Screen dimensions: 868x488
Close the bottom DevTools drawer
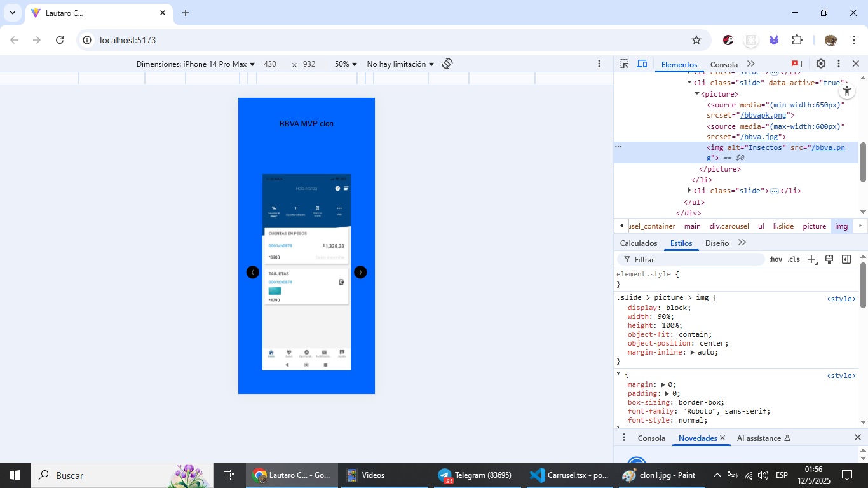857,438
